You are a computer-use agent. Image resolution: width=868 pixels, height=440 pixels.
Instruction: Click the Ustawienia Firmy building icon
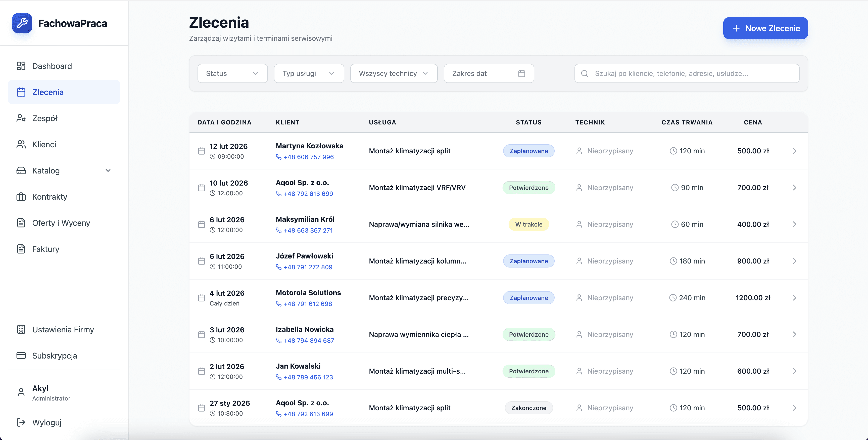point(21,329)
